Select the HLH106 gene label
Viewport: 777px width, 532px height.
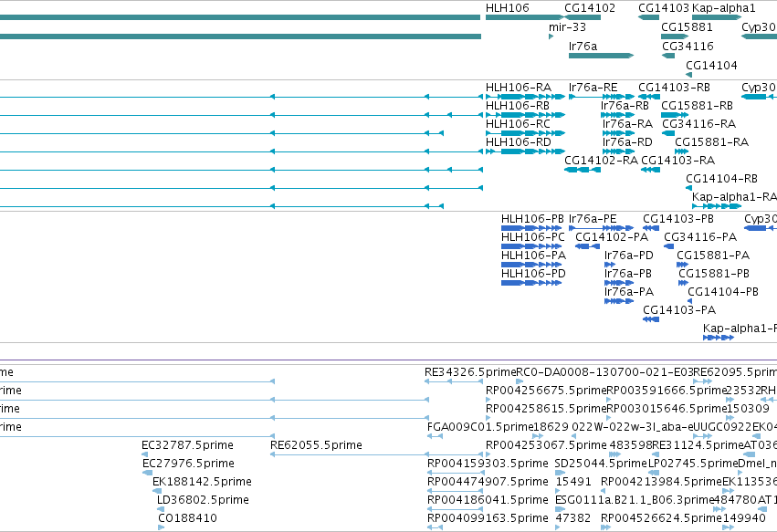coord(508,8)
